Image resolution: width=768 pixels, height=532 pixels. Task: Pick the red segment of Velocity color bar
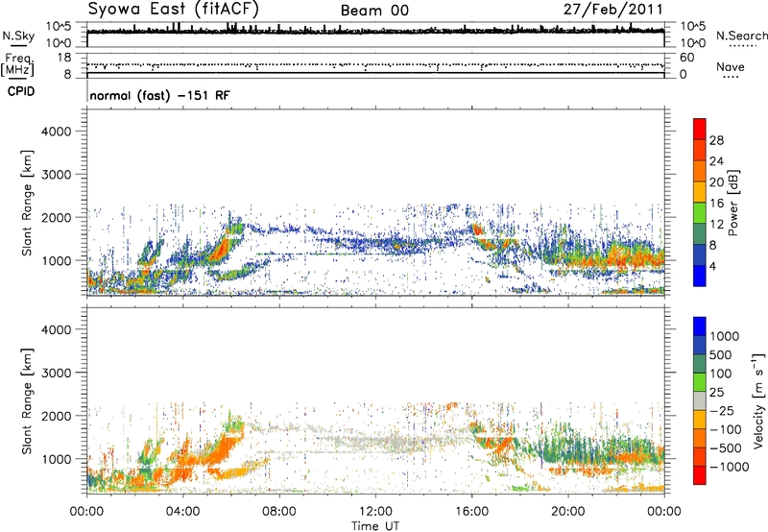tap(700, 475)
